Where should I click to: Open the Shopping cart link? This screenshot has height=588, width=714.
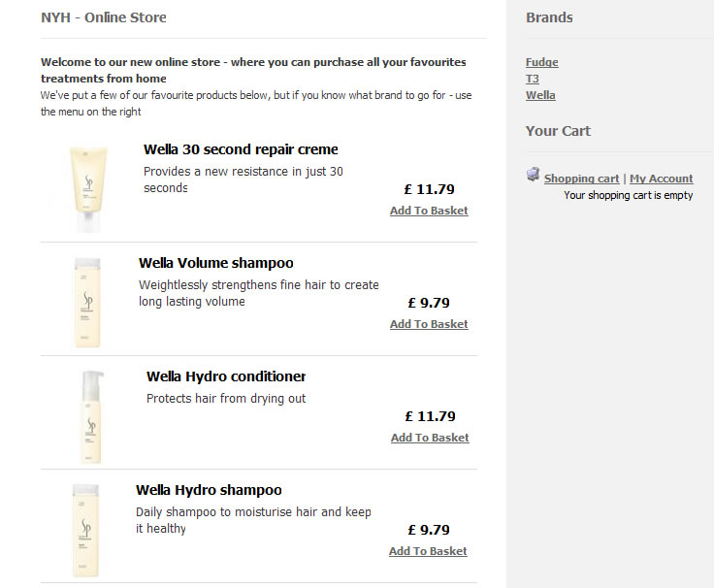pyautogui.click(x=581, y=179)
